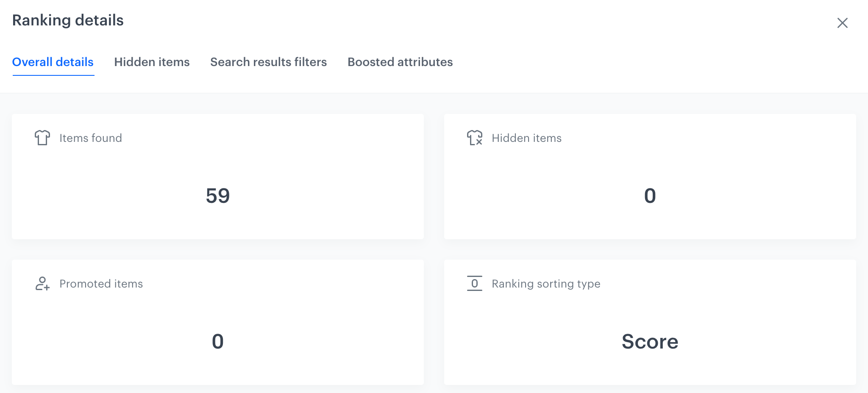
Task: Click the crossed-out shirt Hidden items icon
Action: tap(475, 138)
